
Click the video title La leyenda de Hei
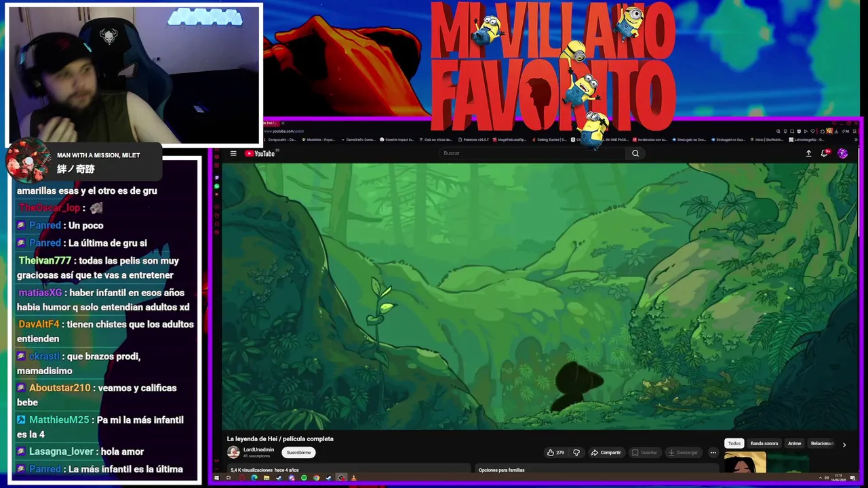point(280,439)
